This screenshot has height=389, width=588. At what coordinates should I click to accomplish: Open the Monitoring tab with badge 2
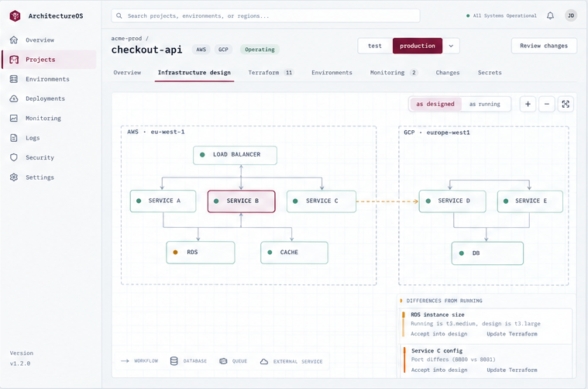pyautogui.click(x=394, y=72)
